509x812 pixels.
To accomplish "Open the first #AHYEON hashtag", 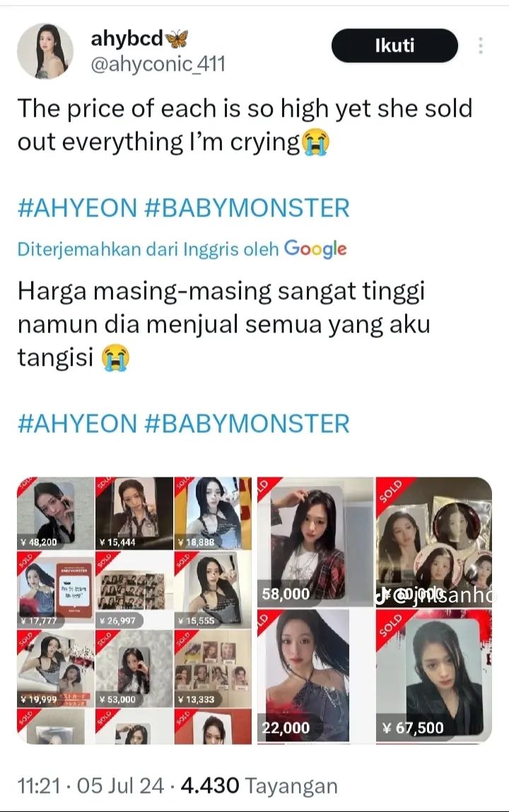I will point(77,208).
